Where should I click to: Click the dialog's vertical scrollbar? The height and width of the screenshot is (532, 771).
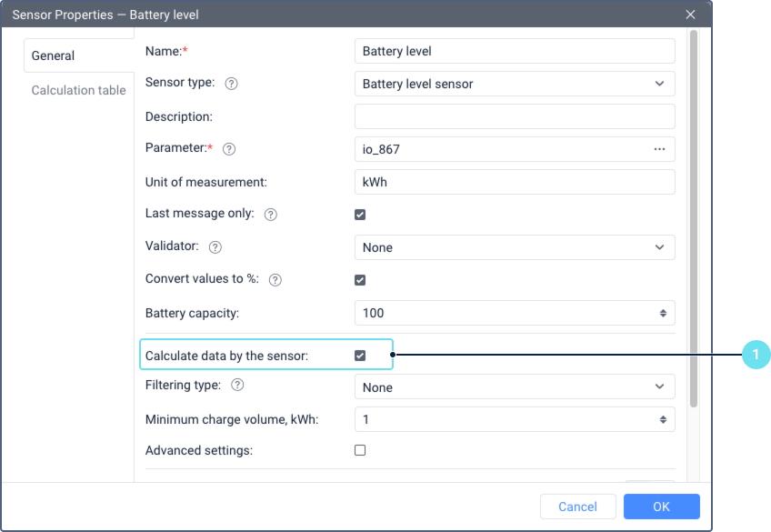click(x=694, y=219)
